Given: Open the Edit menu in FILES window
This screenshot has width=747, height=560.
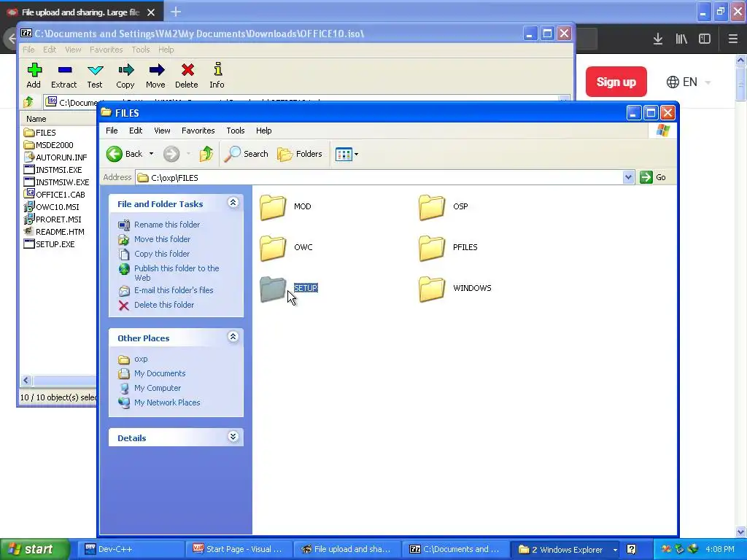Looking at the screenshot, I should click(136, 131).
